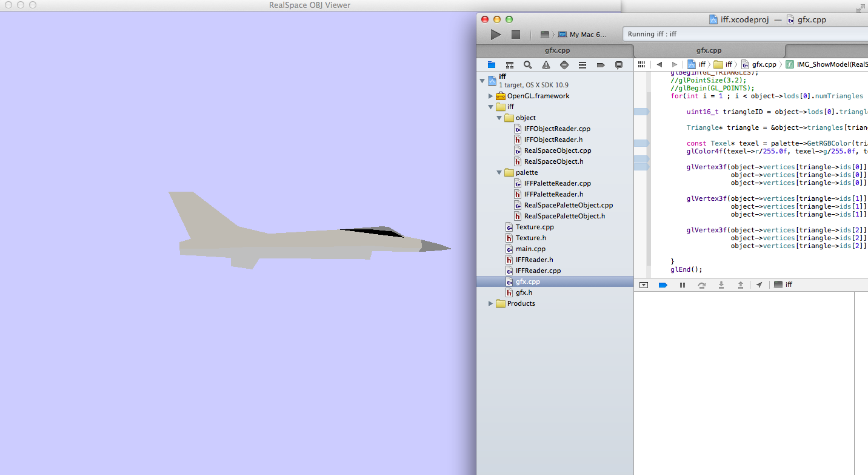Stop the running iff process

pos(516,34)
